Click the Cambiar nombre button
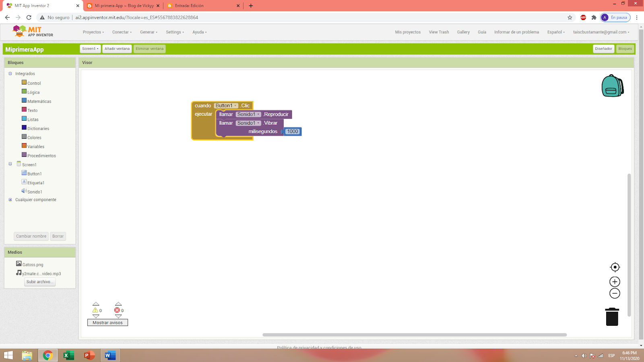Image resolution: width=644 pixels, height=362 pixels. pyautogui.click(x=31, y=236)
